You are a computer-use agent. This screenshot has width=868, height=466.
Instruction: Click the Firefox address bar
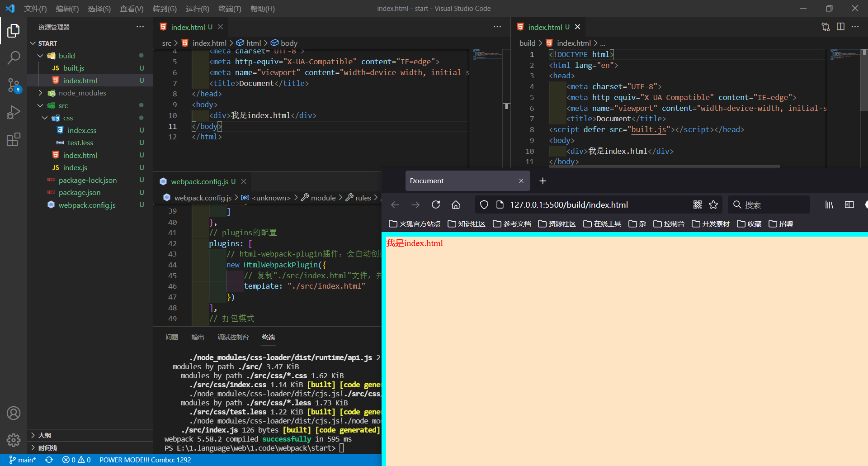(588, 204)
